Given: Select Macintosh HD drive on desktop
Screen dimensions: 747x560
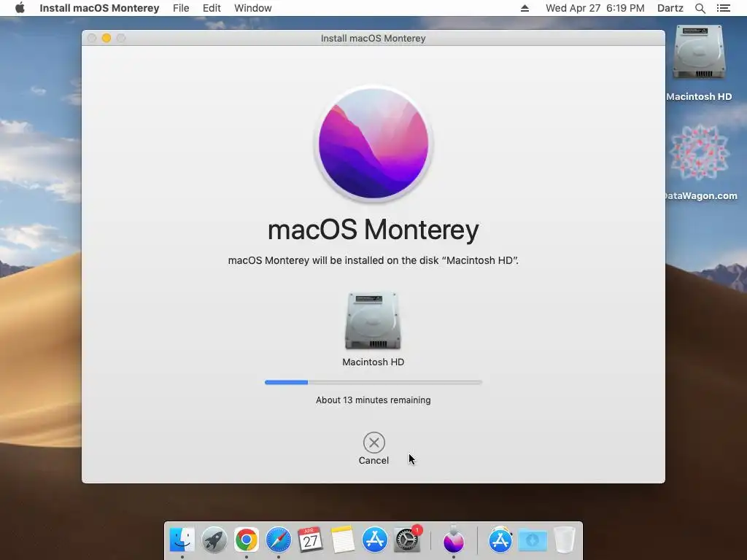Looking at the screenshot, I should [699, 52].
